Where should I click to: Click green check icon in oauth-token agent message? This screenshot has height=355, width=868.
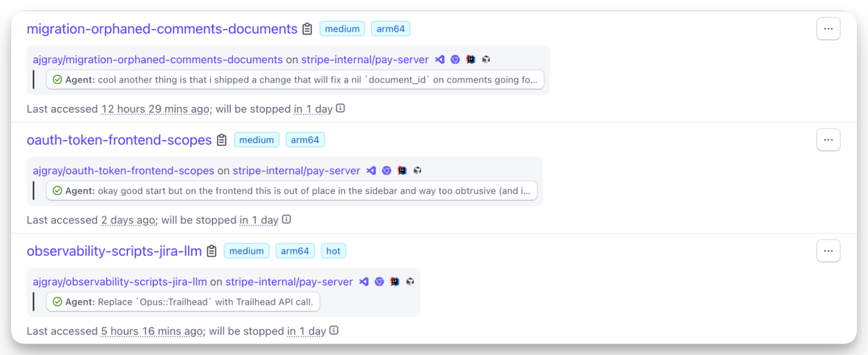tap(57, 191)
